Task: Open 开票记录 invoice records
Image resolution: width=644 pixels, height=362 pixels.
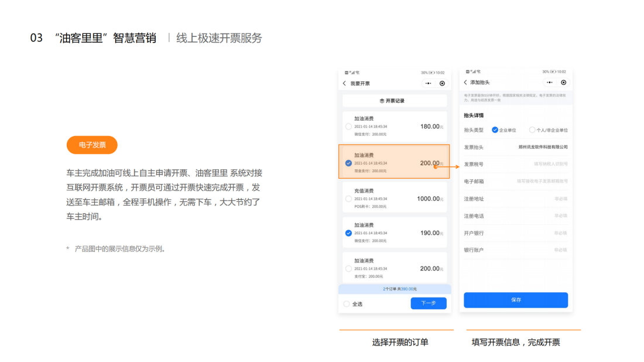Action: (395, 101)
